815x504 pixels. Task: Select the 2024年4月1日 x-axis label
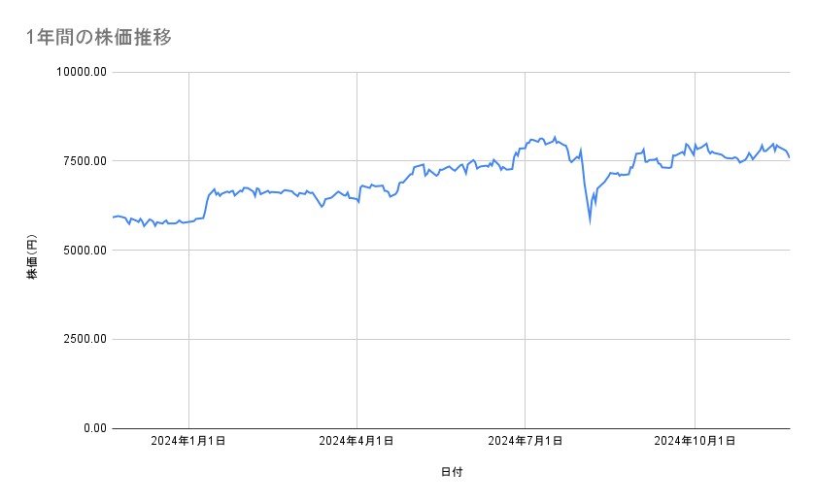357,442
